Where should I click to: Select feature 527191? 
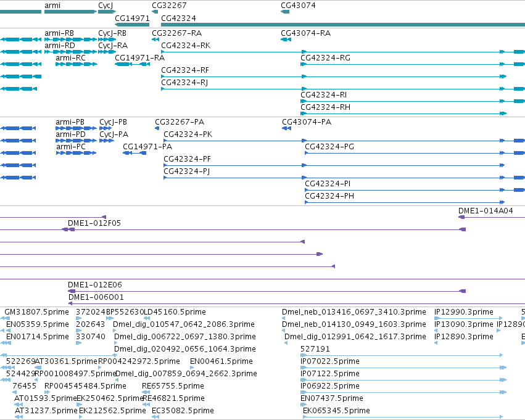(315, 350)
